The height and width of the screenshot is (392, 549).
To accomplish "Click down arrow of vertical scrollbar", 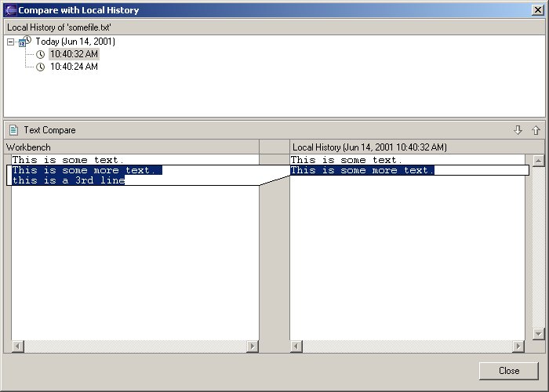I will [x=538, y=334].
